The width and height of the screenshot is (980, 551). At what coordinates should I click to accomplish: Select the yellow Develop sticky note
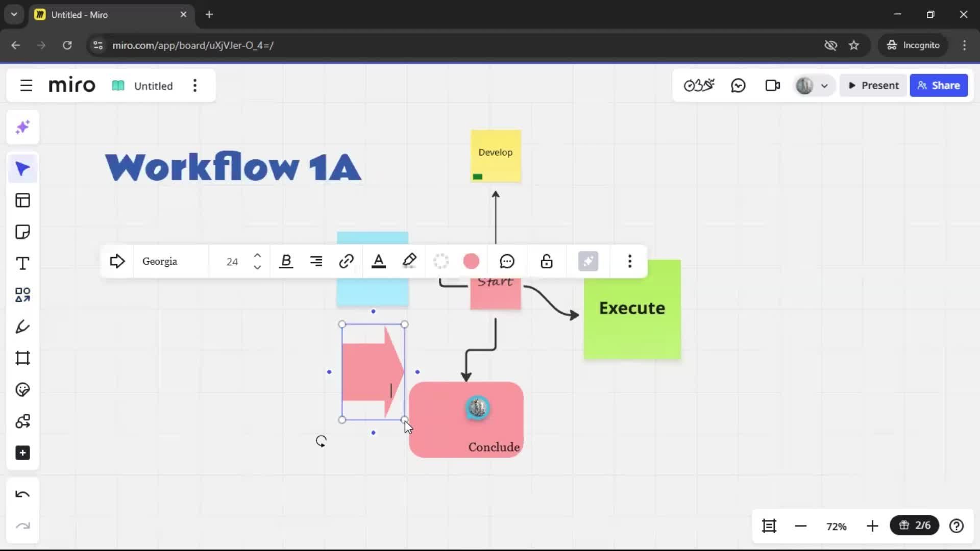point(496,156)
